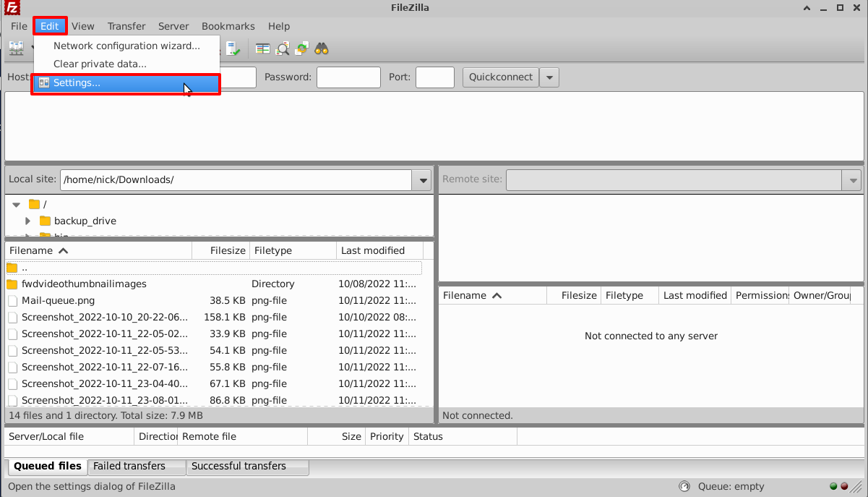Image resolution: width=868 pixels, height=497 pixels.
Task: Select file Screenshot_2022-10-11_22-07-16
Action: coord(104,368)
